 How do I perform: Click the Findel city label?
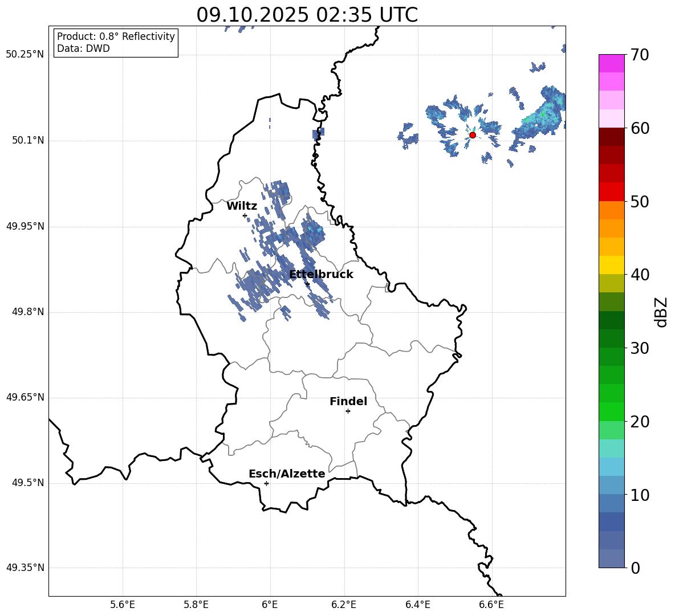tap(348, 401)
